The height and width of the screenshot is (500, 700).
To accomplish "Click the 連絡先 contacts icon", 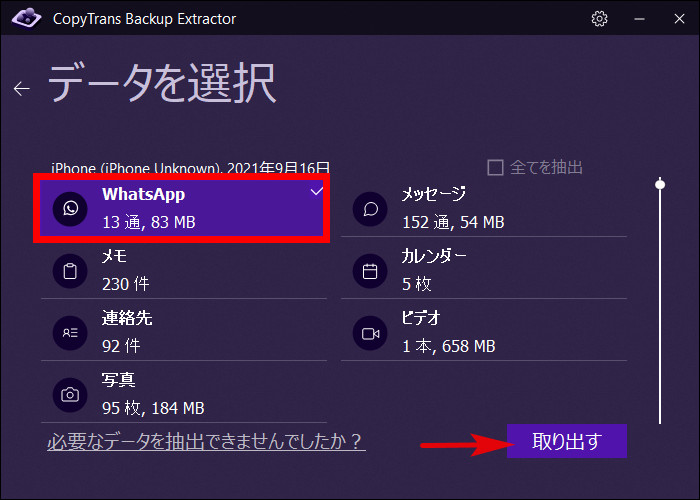I will pyautogui.click(x=70, y=333).
